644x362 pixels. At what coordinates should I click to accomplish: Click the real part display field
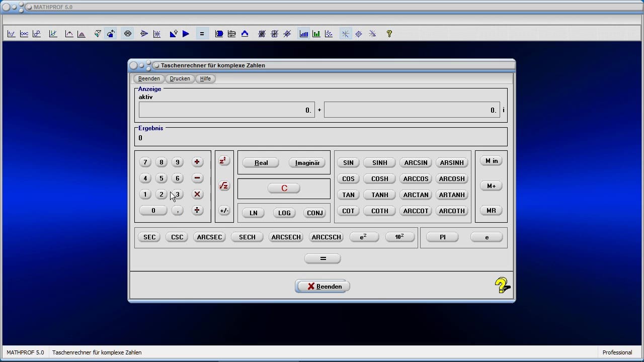click(227, 110)
